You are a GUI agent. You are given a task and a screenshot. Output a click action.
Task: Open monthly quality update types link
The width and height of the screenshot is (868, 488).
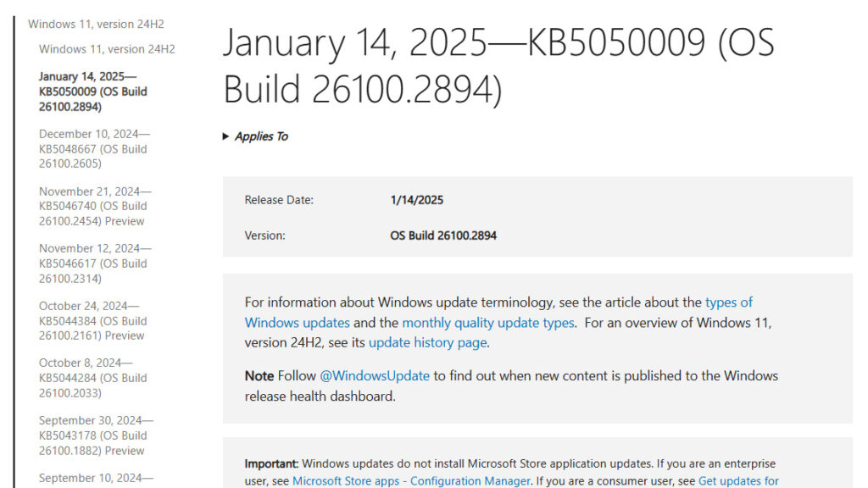[488, 323]
